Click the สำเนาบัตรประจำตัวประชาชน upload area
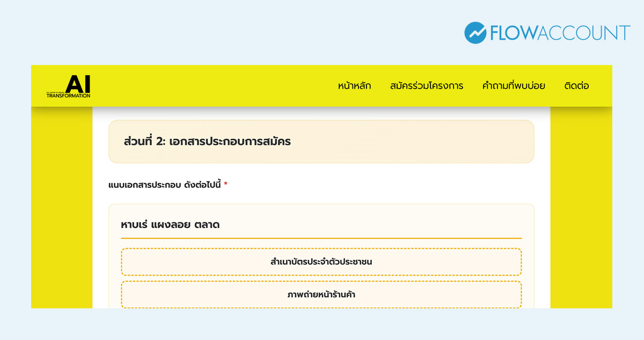 tap(321, 262)
